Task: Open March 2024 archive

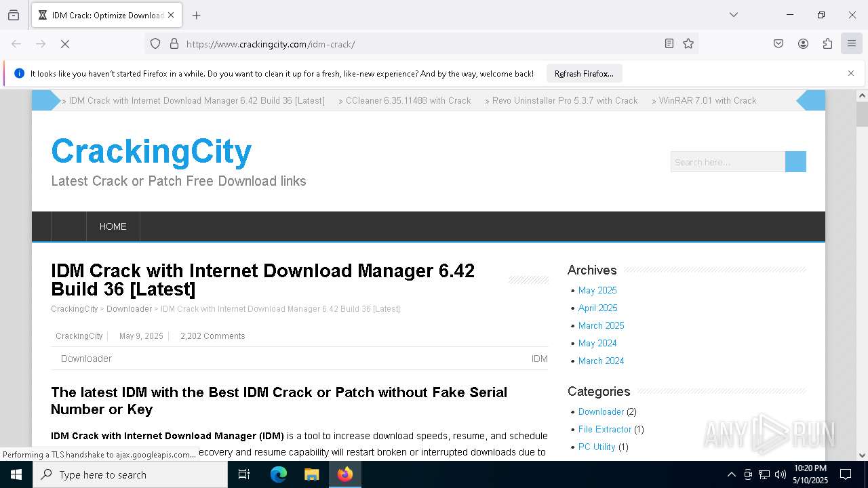Action: (x=601, y=361)
